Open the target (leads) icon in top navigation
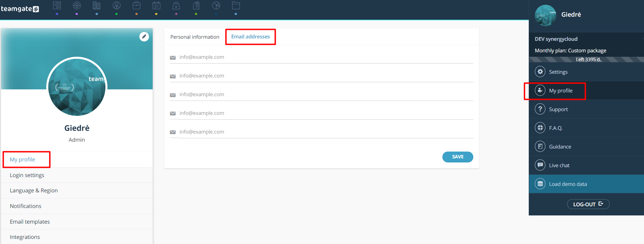 click(77, 5)
